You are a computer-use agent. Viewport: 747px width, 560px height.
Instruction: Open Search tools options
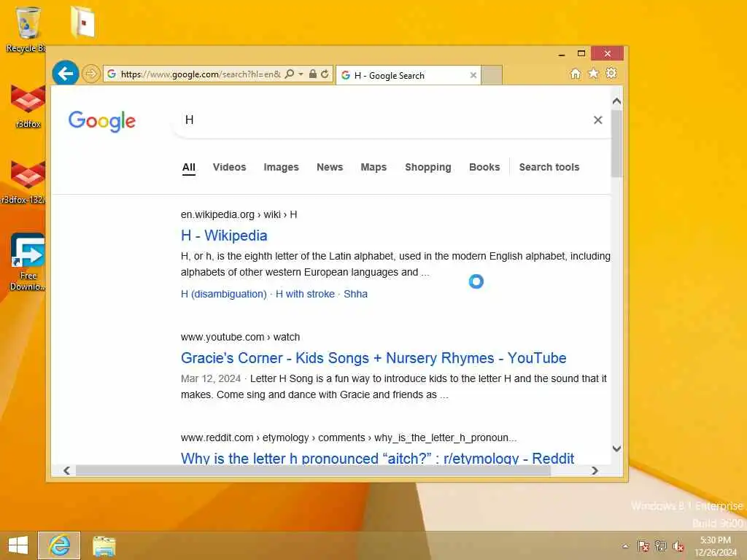549,167
